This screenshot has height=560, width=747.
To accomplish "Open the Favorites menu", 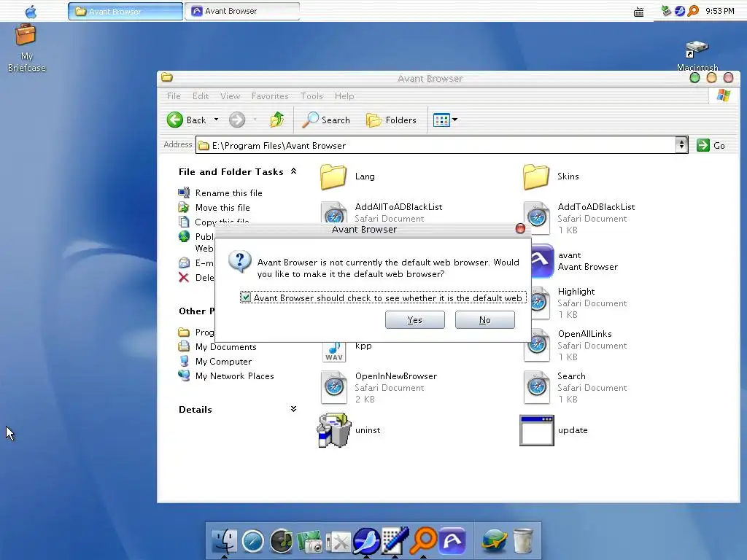I will click(x=270, y=96).
